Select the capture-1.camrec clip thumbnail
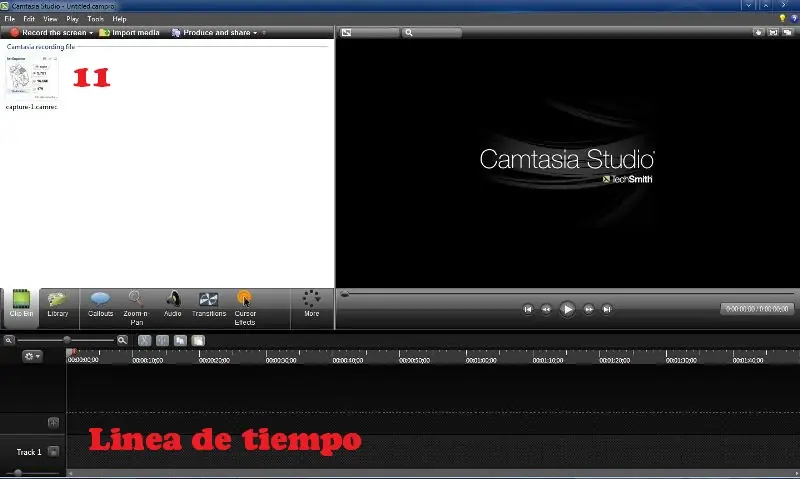 tap(32, 78)
